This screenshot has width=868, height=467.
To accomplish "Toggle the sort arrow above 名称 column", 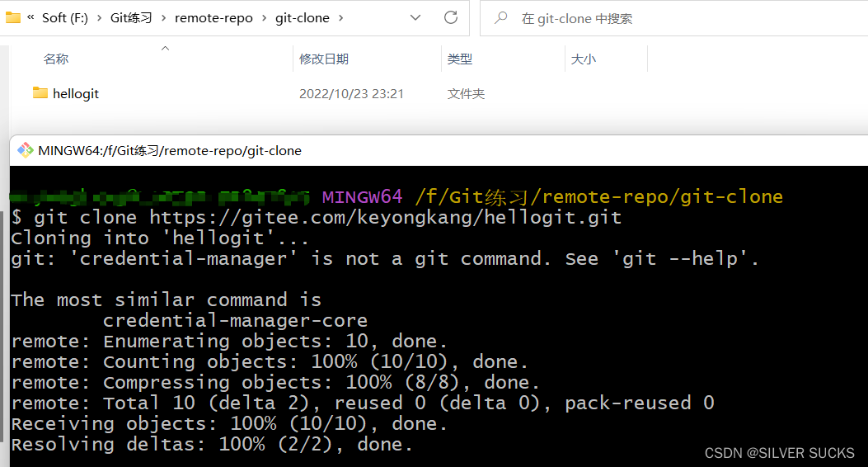I will click(165, 49).
